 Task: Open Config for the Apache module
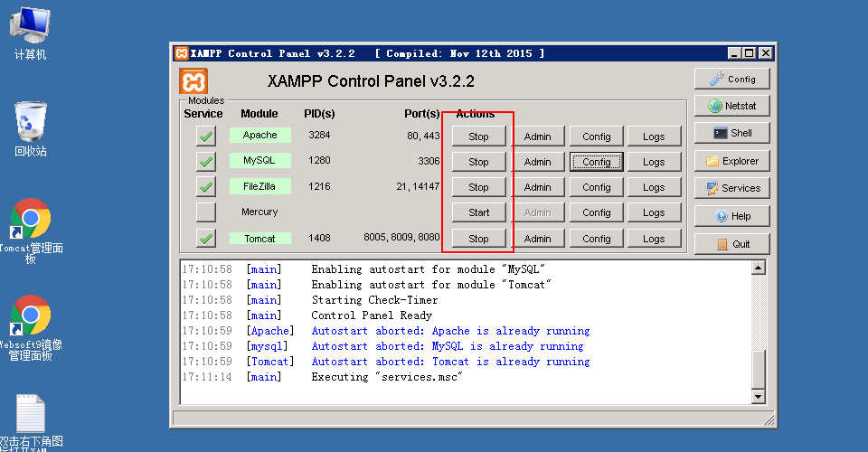(596, 137)
